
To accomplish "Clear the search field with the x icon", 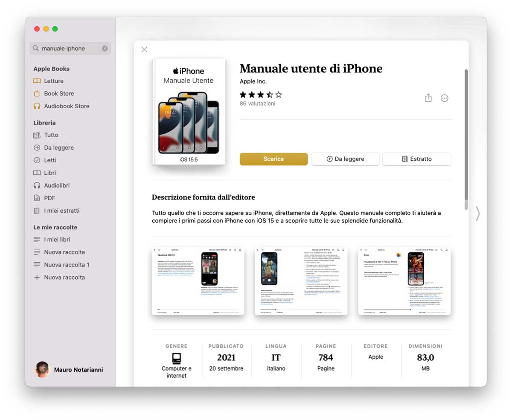I will click(105, 48).
